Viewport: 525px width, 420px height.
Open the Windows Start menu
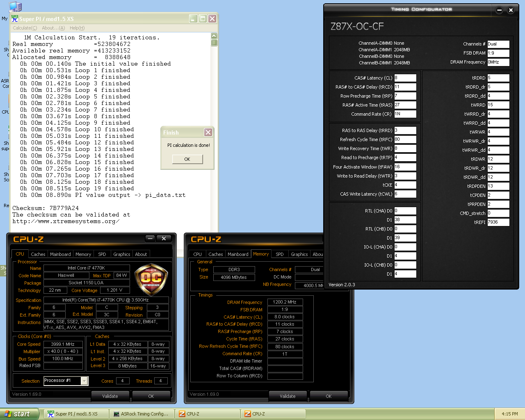pos(20,414)
